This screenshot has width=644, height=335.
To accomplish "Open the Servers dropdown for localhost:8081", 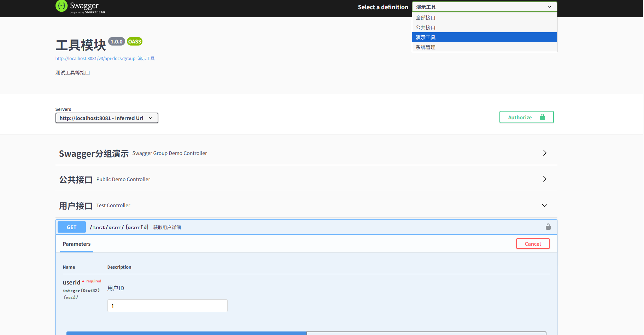I will pos(107,118).
